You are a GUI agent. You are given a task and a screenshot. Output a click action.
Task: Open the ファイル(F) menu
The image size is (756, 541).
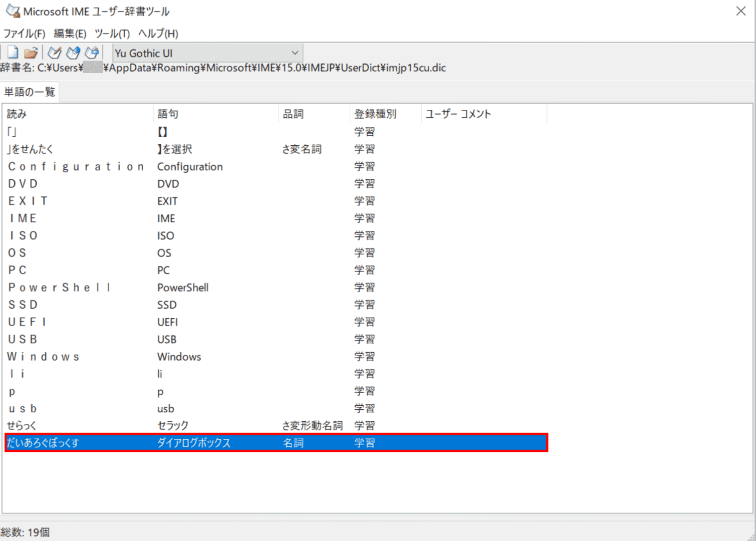point(24,34)
